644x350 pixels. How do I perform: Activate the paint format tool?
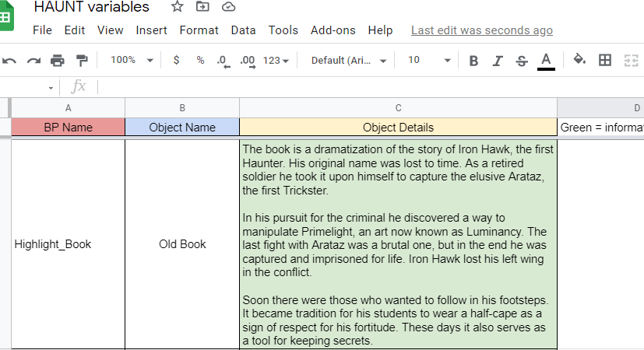pos(82,61)
